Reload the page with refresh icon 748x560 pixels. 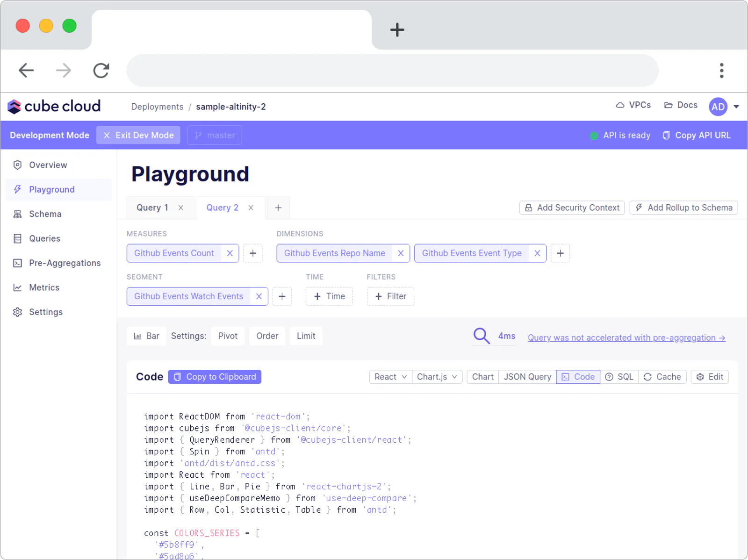tap(101, 71)
